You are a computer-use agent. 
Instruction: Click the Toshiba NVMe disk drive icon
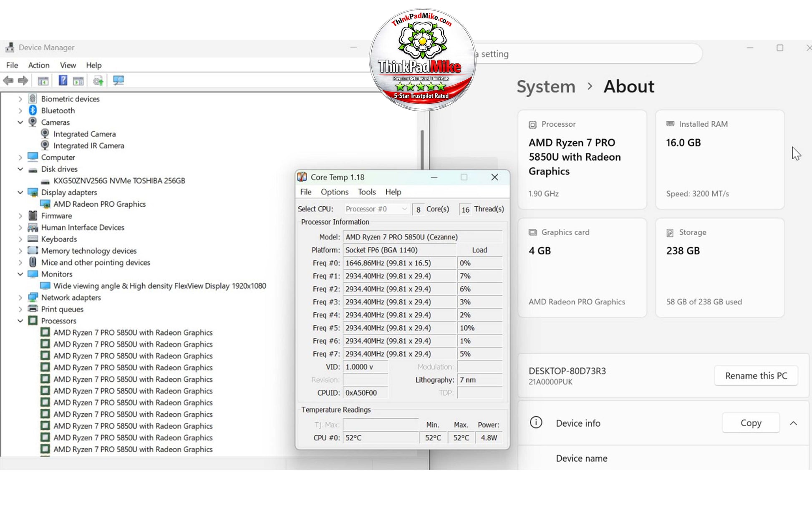45,181
